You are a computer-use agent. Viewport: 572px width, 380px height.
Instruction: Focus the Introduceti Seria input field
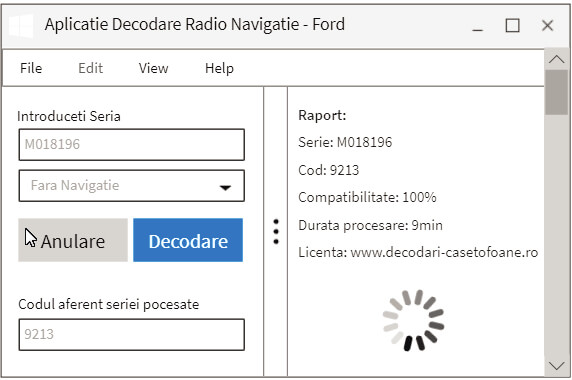pyautogui.click(x=132, y=144)
